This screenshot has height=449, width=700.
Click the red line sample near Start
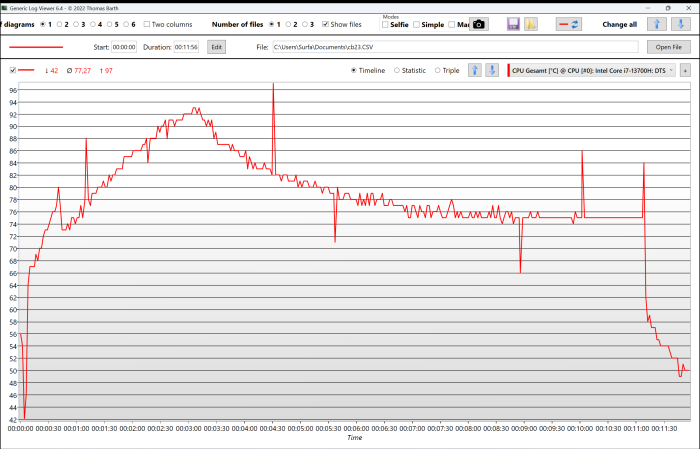[x=36, y=47]
